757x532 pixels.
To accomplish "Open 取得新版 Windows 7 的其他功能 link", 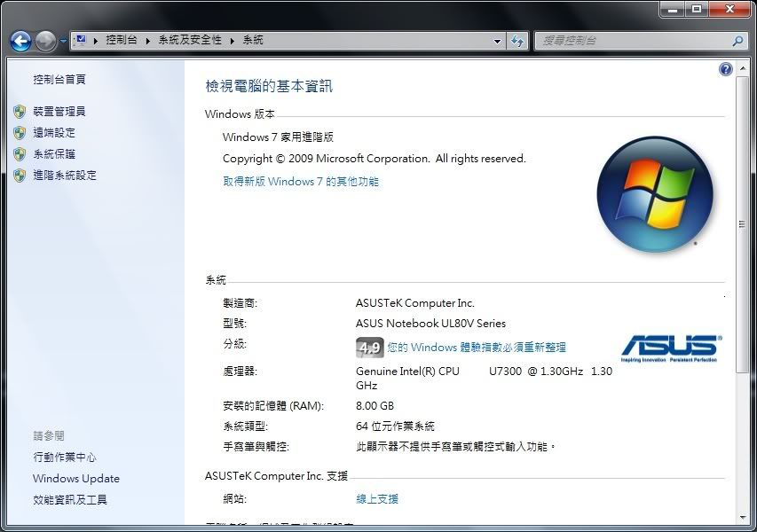I will 301,182.
